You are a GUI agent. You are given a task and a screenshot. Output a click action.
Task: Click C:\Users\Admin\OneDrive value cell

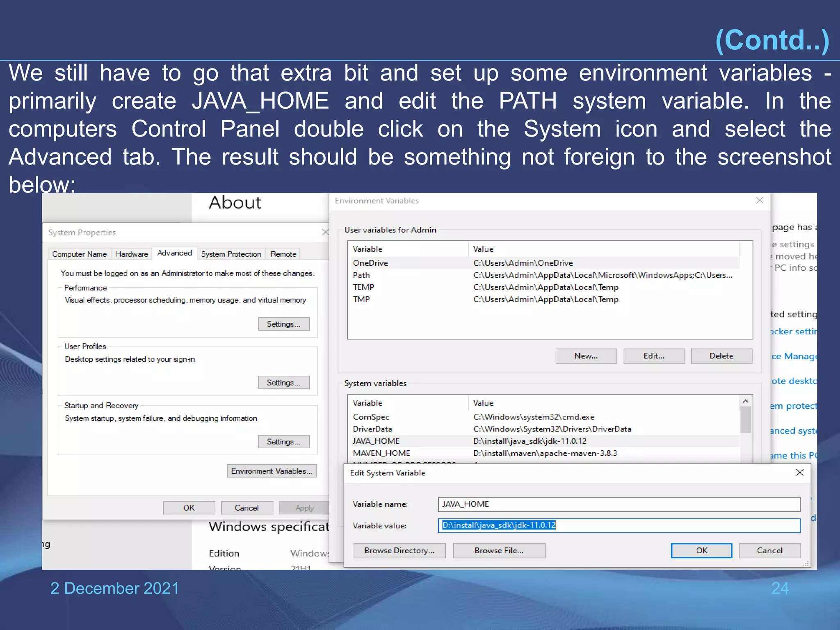point(523,263)
